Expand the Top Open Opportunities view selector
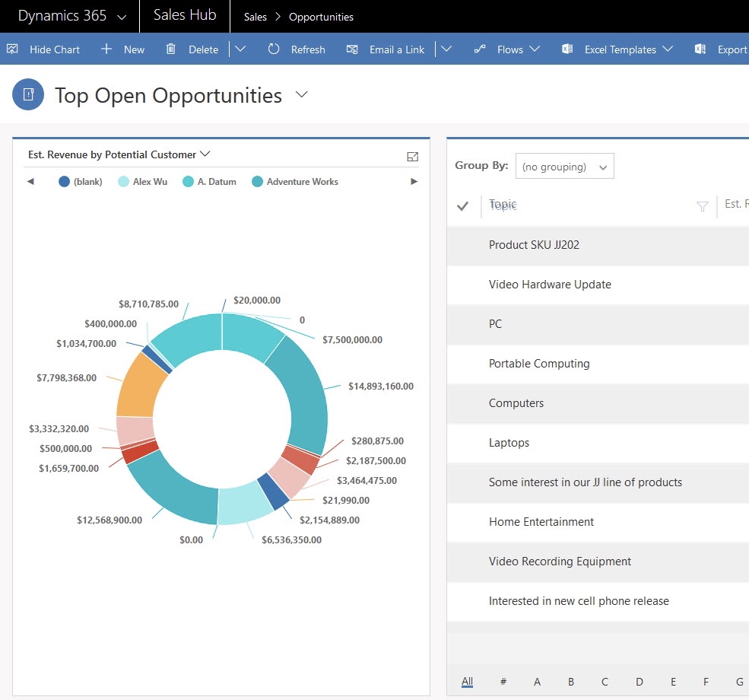The height and width of the screenshot is (700, 749). [302, 94]
